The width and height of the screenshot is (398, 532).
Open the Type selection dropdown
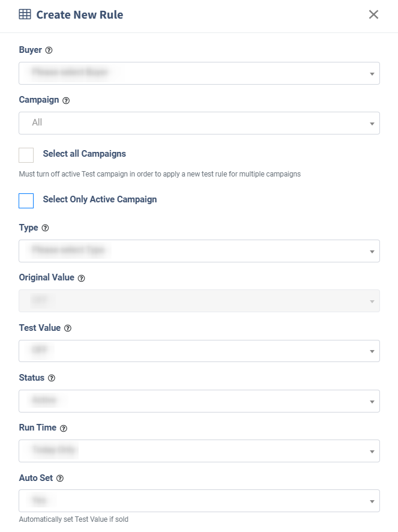199,251
